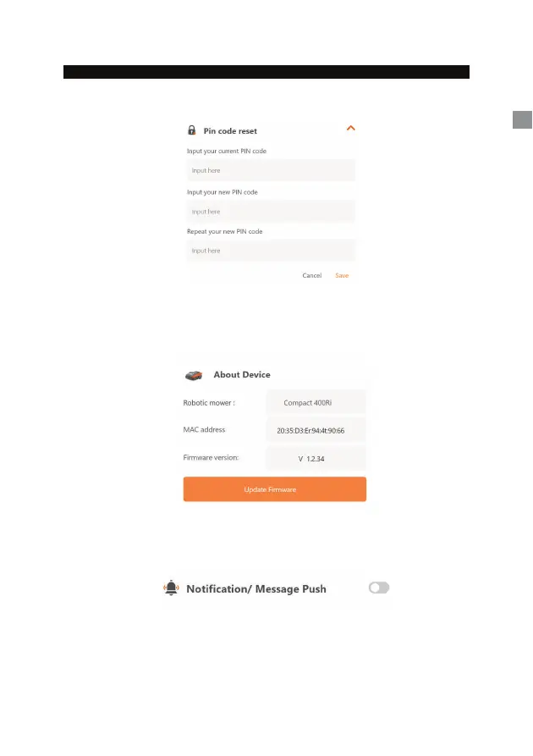
Task: Select the Compact 400Ri mower name field
Action: pos(316,403)
